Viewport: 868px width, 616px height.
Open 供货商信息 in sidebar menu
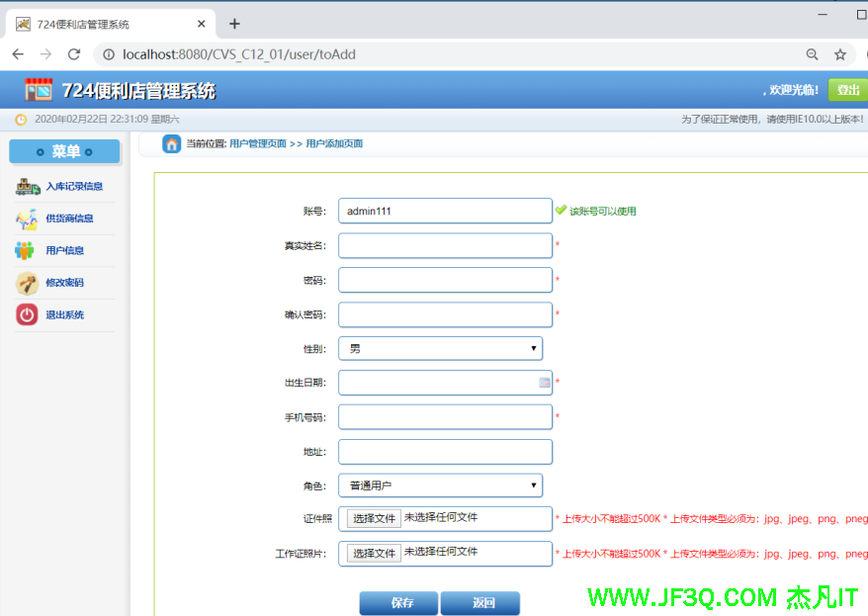coord(69,219)
